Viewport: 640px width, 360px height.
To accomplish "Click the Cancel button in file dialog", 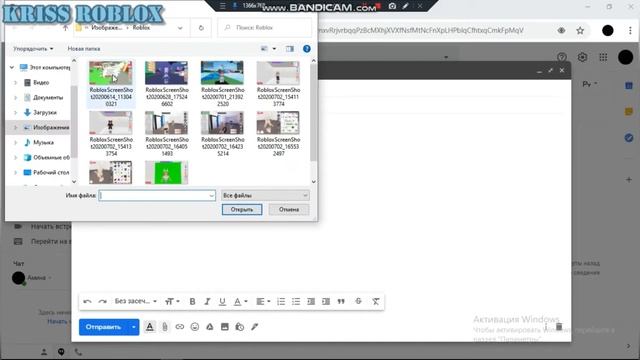I will 289,209.
